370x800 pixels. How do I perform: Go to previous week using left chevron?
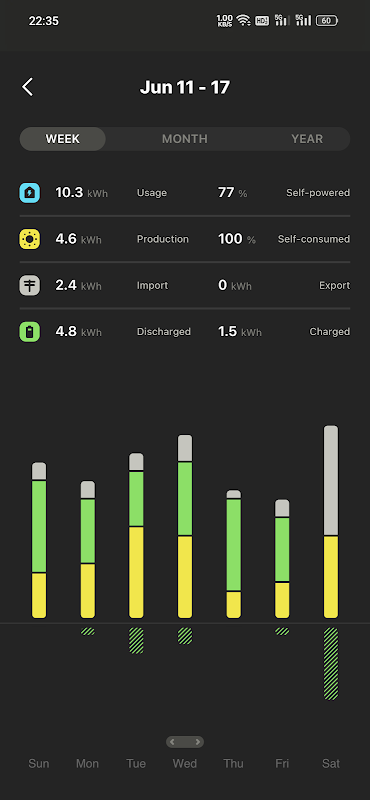(x=173, y=741)
